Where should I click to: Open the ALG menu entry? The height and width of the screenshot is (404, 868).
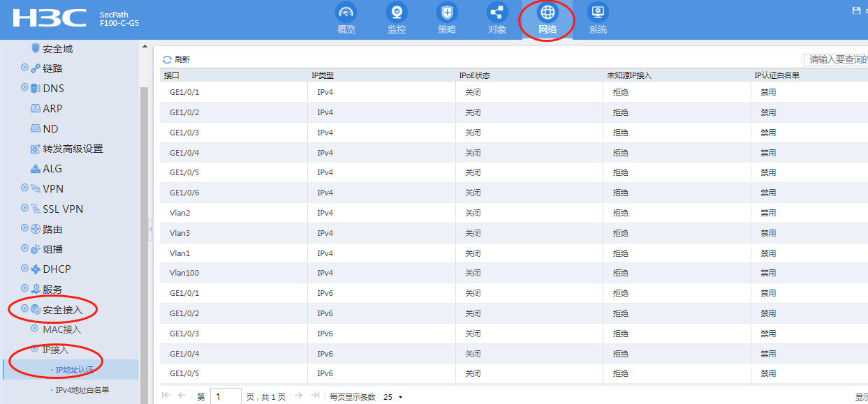52,169
